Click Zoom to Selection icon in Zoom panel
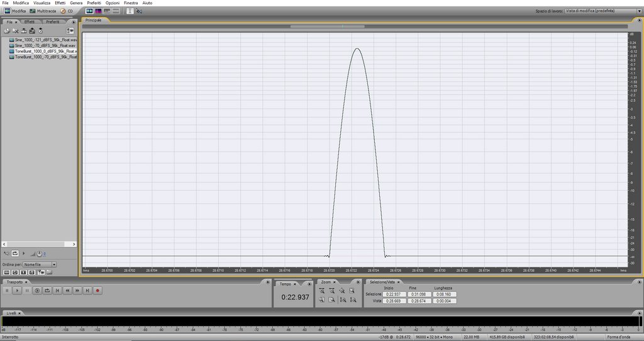The image size is (644, 341). click(x=352, y=291)
